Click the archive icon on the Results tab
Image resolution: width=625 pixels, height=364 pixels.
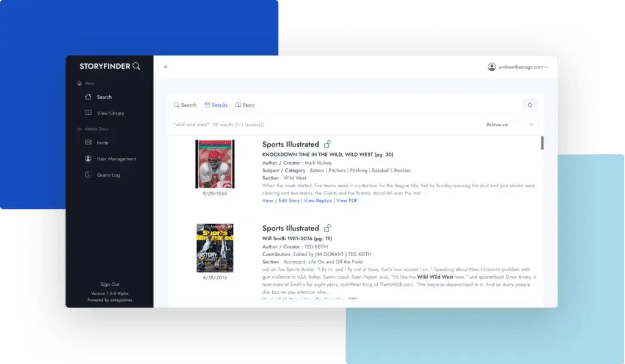[x=208, y=105]
